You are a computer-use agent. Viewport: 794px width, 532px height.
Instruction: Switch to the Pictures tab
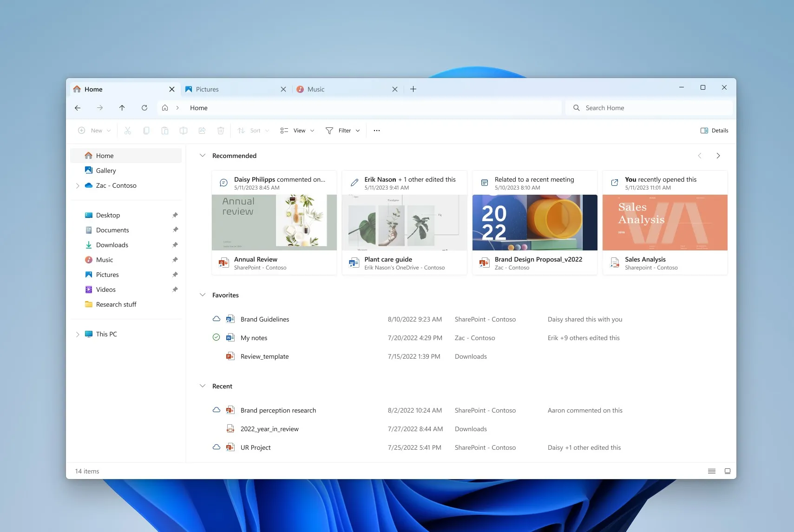pos(208,89)
